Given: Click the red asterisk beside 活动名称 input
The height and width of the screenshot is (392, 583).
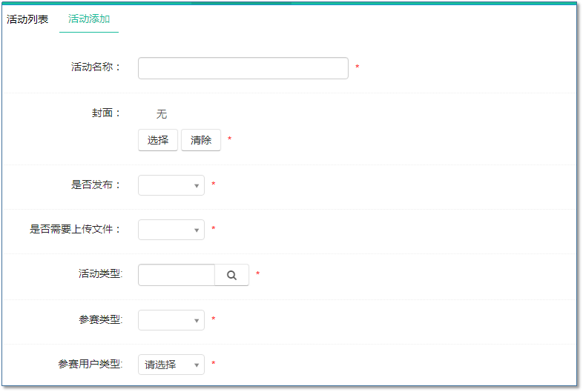Looking at the screenshot, I should [x=357, y=68].
